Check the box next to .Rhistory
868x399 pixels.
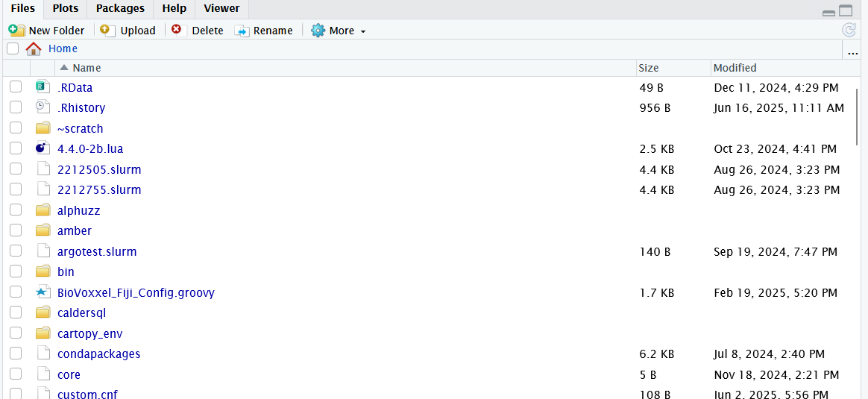coord(16,107)
